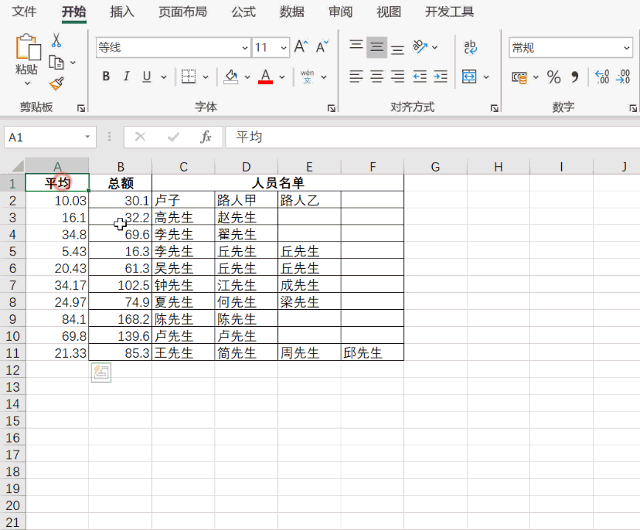Align text to bottom
This screenshot has height=530, width=640.
397,48
